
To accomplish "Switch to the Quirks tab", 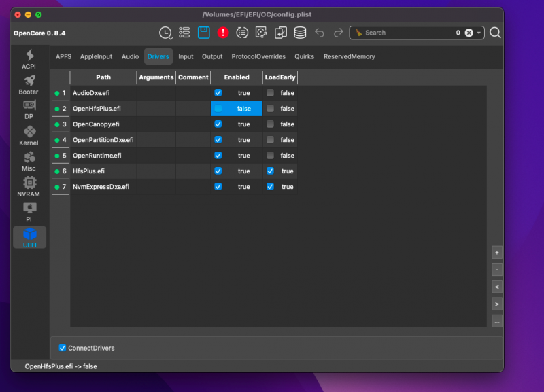I will coord(304,57).
